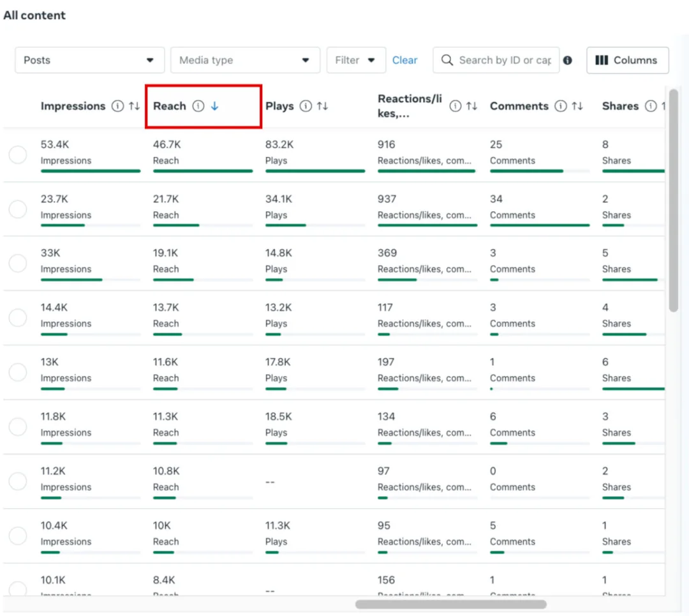Click the vertical table scrollbar

[x=673, y=200]
